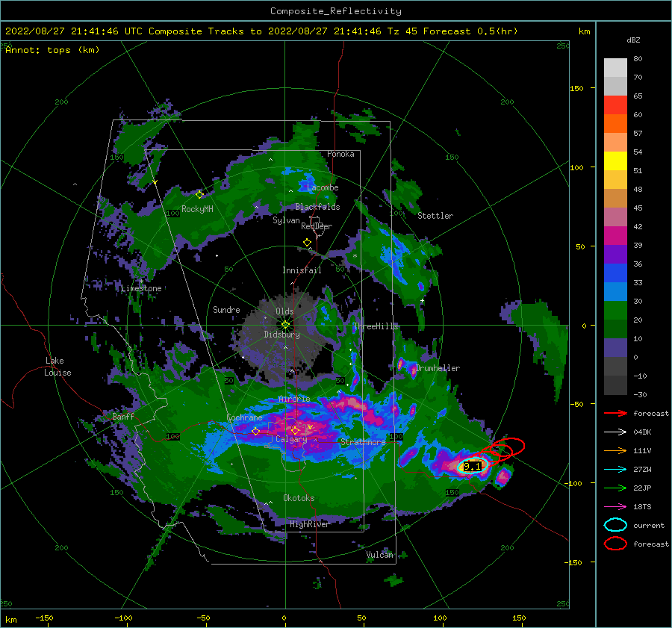Click the Ponoka town label
This screenshot has height=628, width=672.
tap(340, 154)
